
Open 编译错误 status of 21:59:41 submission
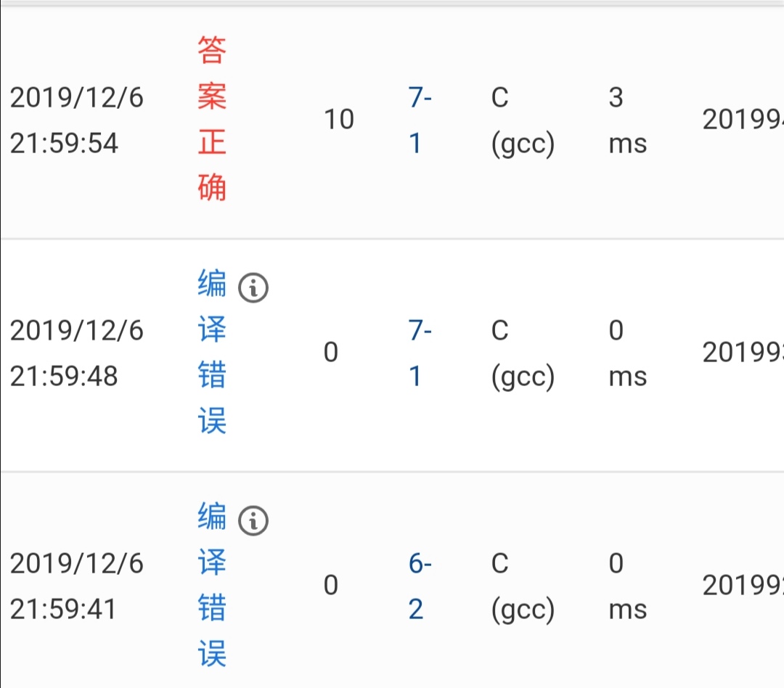point(212,585)
